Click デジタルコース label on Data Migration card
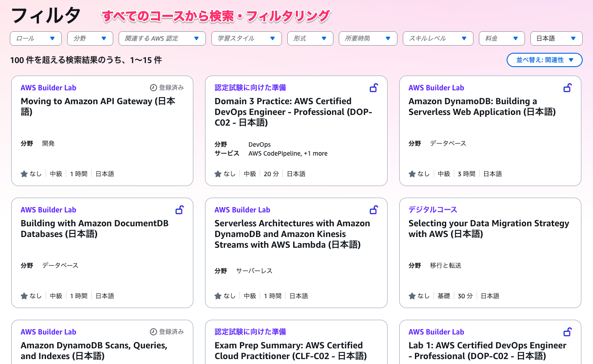Viewport: 593px width, 364px height. tap(433, 210)
